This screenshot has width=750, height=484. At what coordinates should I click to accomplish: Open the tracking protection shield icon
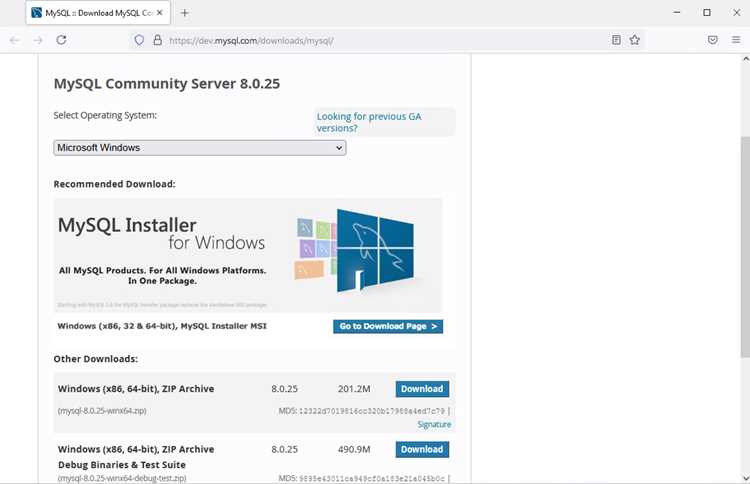point(139,40)
